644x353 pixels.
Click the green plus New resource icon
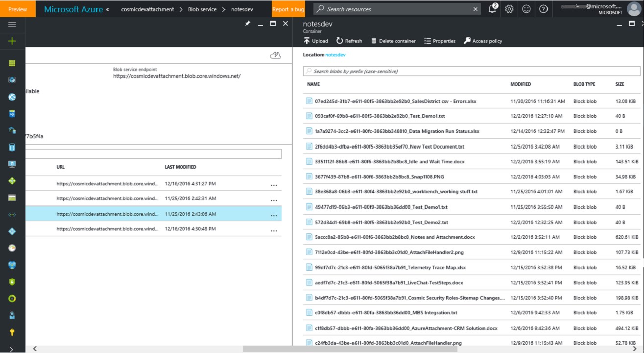pos(12,41)
